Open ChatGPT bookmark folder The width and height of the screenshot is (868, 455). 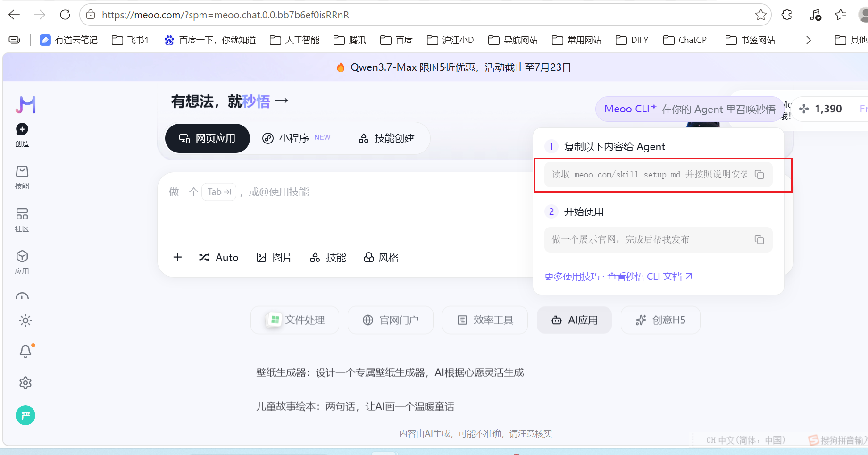point(687,40)
